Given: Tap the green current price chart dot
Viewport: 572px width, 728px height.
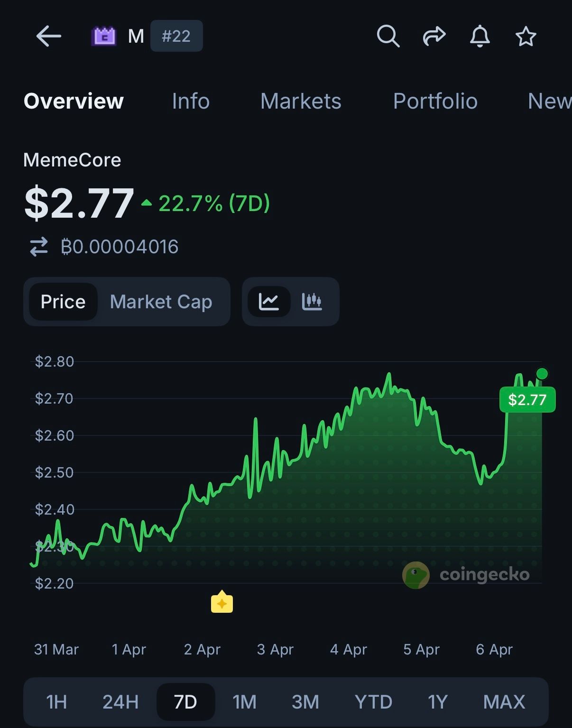Looking at the screenshot, I should point(542,374).
